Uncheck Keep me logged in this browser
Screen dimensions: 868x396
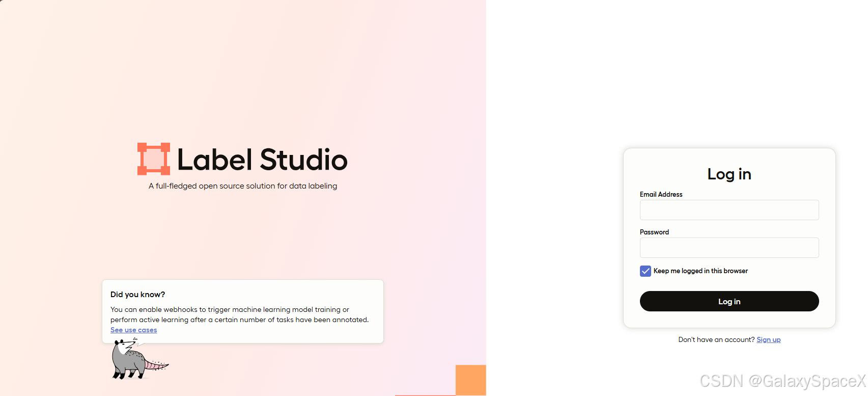pos(646,271)
